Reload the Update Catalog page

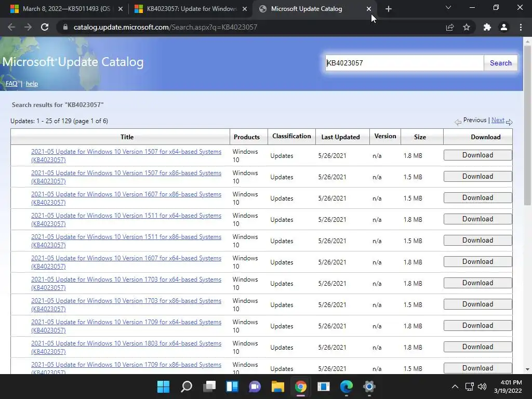coord(45,27)
